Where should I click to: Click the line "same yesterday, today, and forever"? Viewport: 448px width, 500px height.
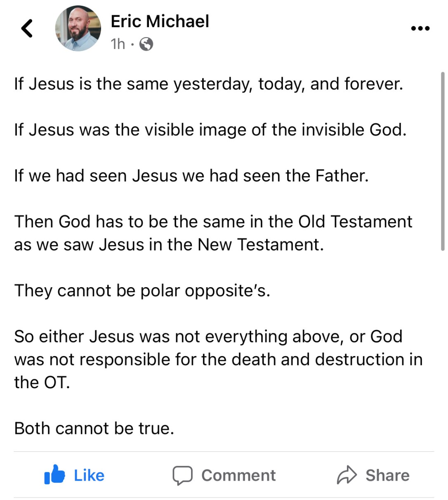click(x=208, y=84)
